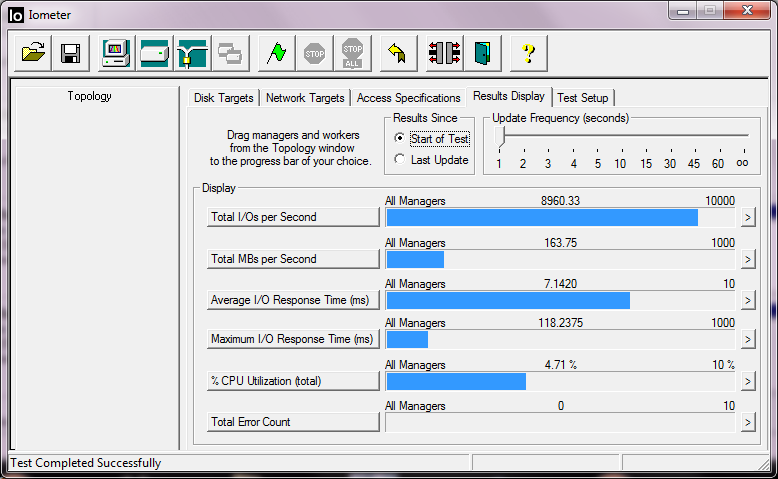Change the Average I/O Response Time metric
778x479 pixels.
(x=293, y=300)
